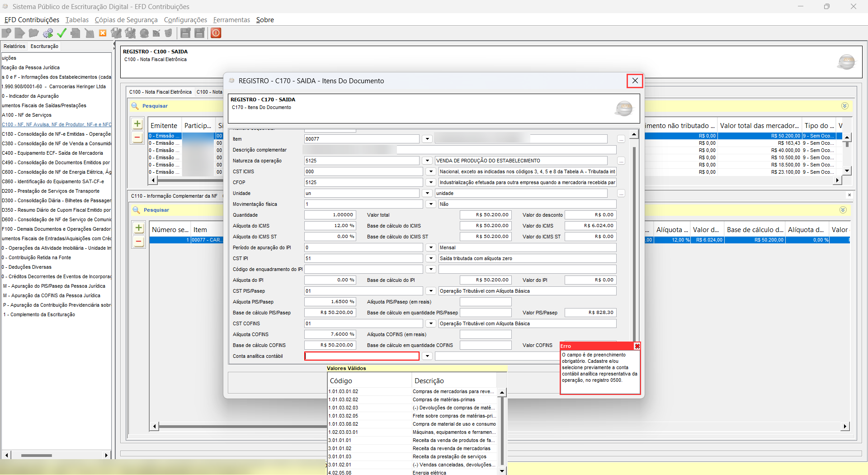The image size is (868, 475).
Task: Click the Pesquisar magnifier in C100 panel
Action: click(x=135, y=106)
